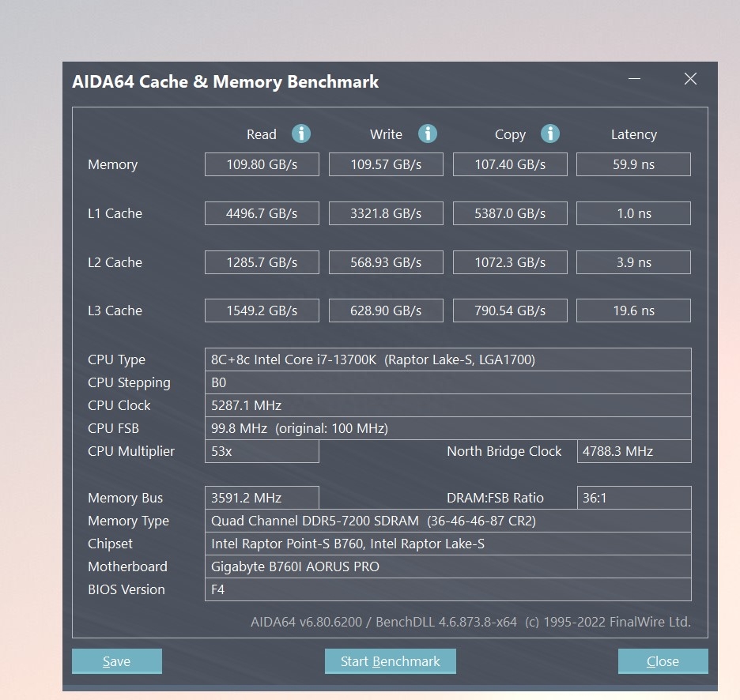
Task: Click L1 Cache Latency value 1.0 ns
Action: [634, 213]
